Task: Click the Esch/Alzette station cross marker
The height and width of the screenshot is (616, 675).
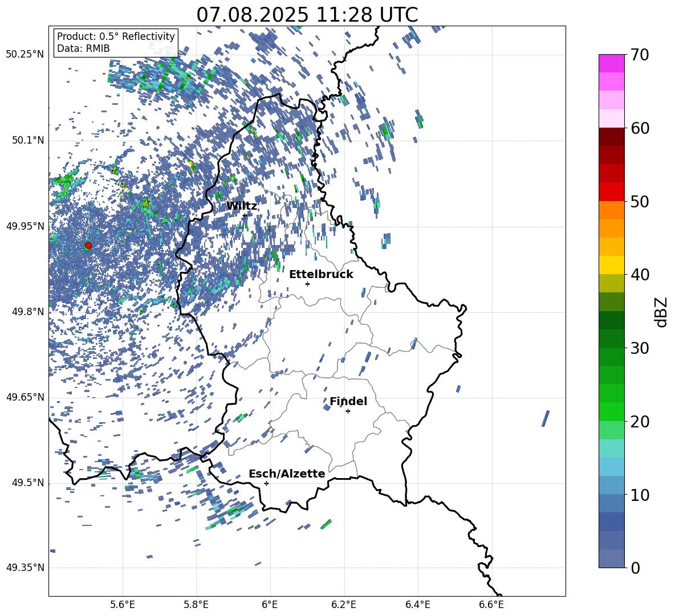Action: [266, 483]
